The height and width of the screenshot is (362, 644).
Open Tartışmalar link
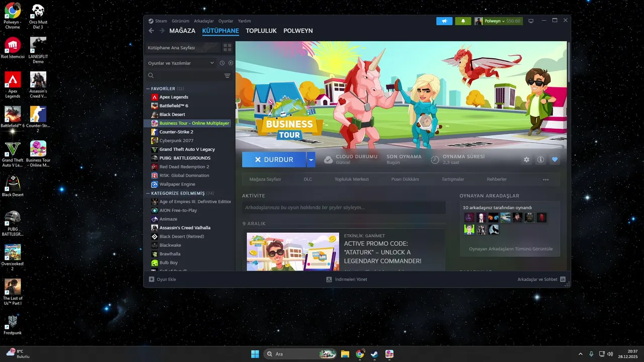tap(453, 179)
